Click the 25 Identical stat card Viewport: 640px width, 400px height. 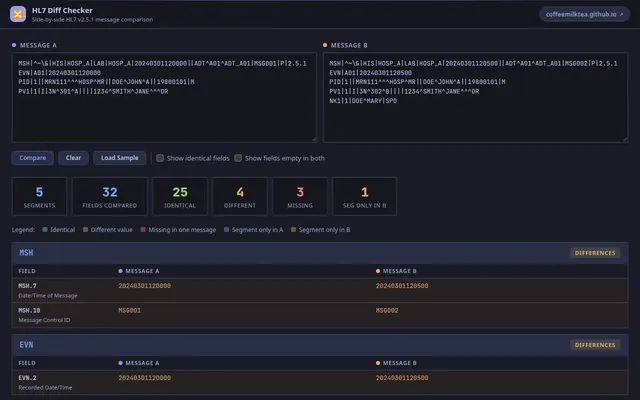pos(180,196)
